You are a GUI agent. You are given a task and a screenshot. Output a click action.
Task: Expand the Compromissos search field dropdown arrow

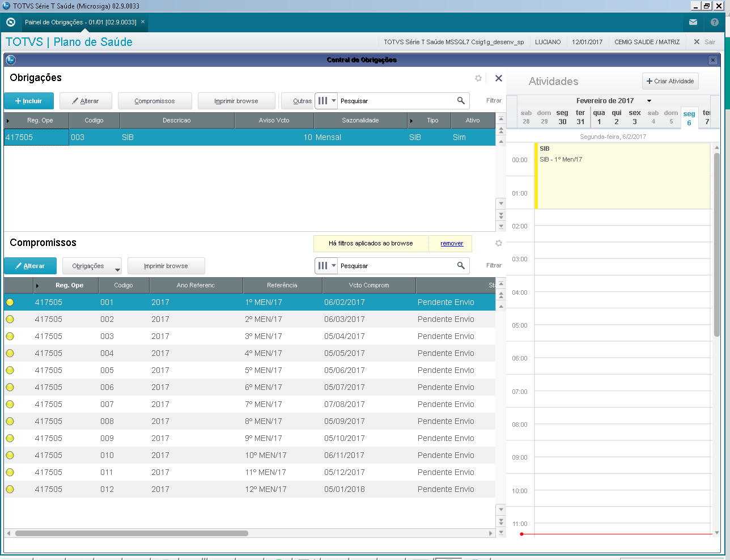pos(334,266)
